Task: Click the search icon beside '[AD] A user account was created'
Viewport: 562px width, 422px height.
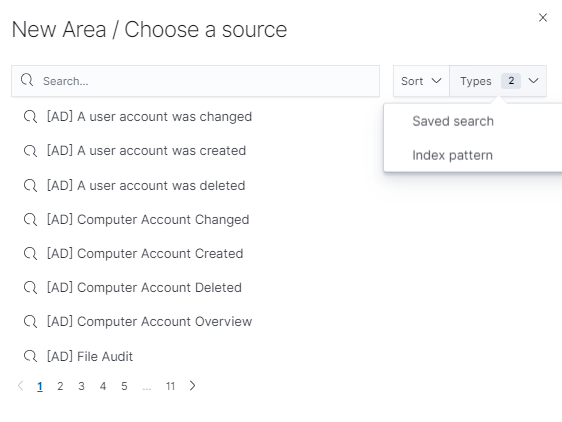Action: pos(30,151)
